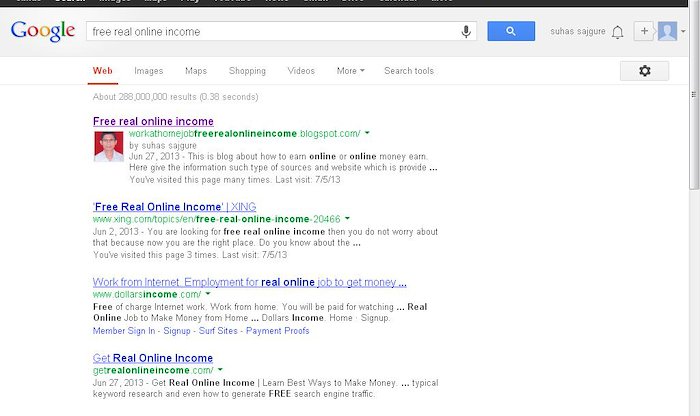
Task: Switch to the Images tab
Action: click(x=149, y=71)
